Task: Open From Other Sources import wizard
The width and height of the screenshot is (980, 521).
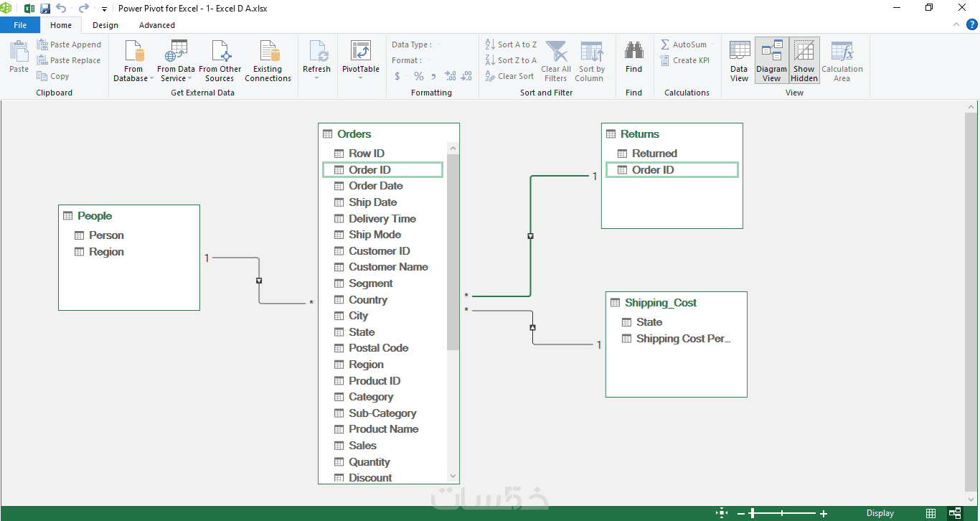Action: click(220, 61)
